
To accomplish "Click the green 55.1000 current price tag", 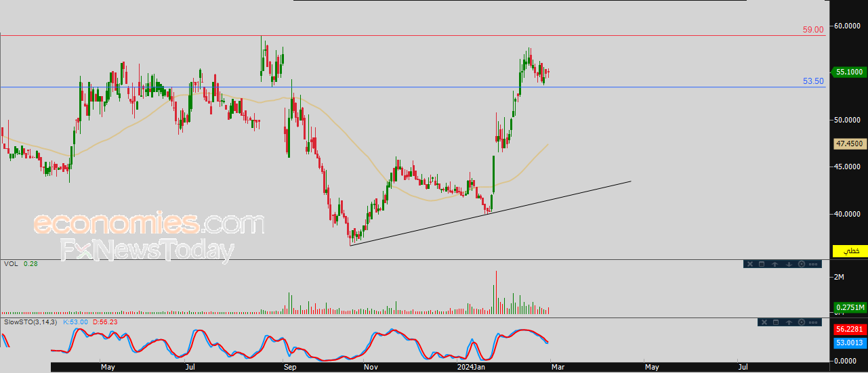I will coord(850,72).
